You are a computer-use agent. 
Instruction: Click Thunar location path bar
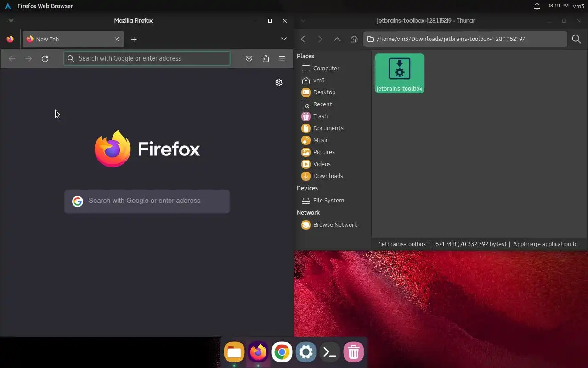pyautogui.click(x=465, y=39)
